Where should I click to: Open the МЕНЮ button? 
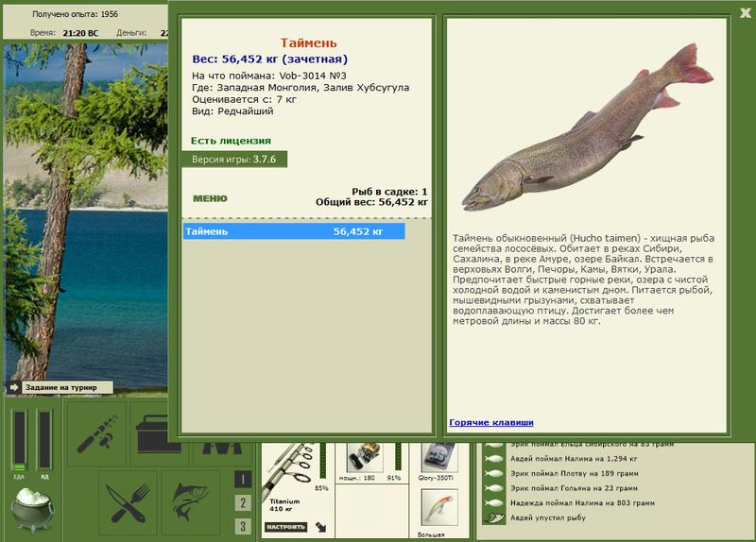pyautogui.click(x=210, y=198)
